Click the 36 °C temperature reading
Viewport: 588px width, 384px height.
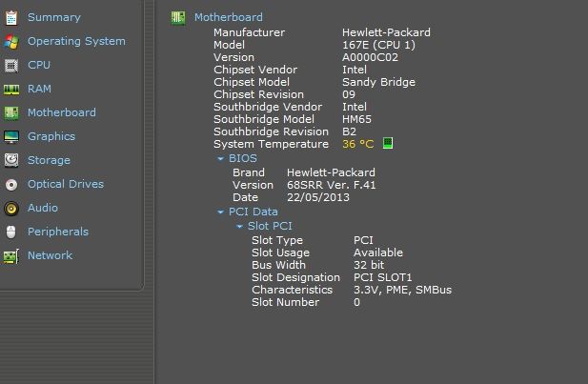[358, 144]
